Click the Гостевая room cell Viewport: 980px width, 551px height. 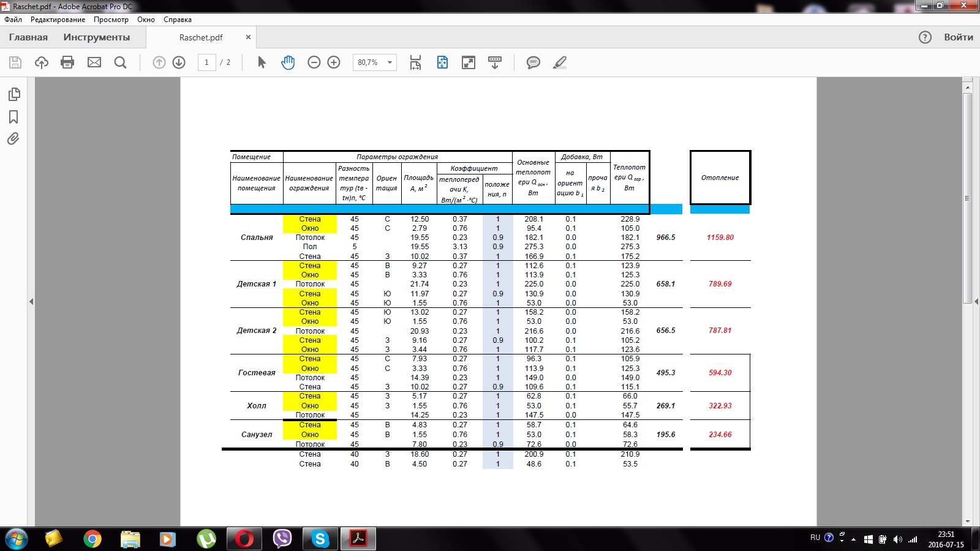click(257, 373)
